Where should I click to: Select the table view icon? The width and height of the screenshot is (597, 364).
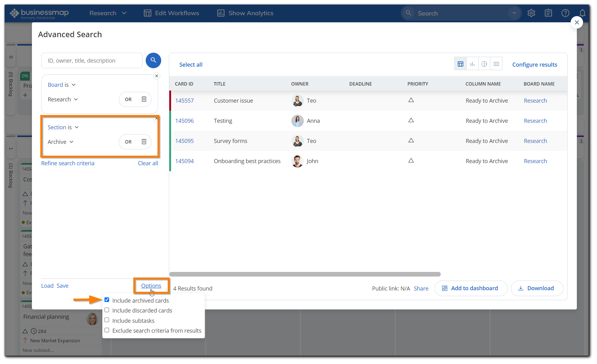460,63
